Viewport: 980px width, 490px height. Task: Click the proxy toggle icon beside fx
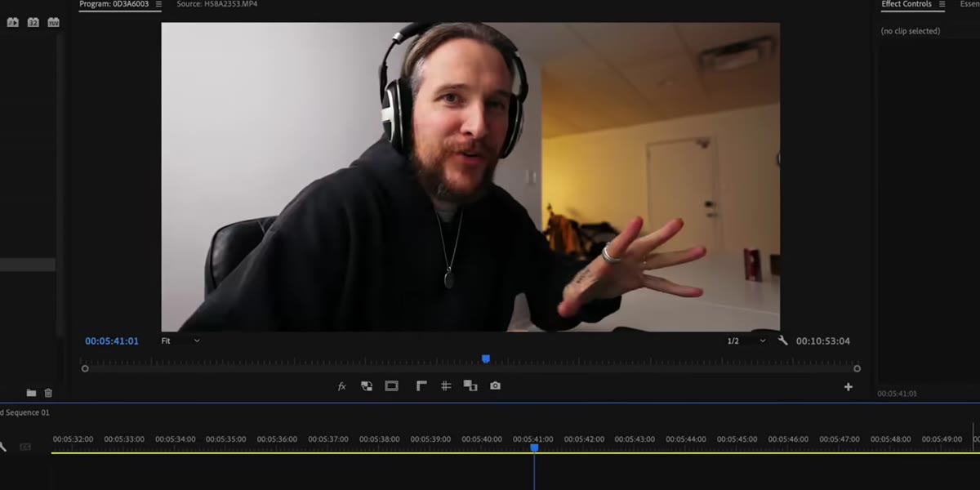(x=367, y=386)
